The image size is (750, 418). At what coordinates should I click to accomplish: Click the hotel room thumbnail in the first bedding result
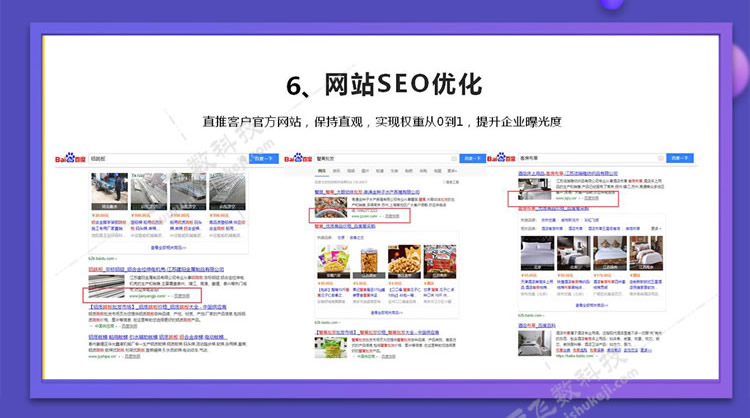534,189
